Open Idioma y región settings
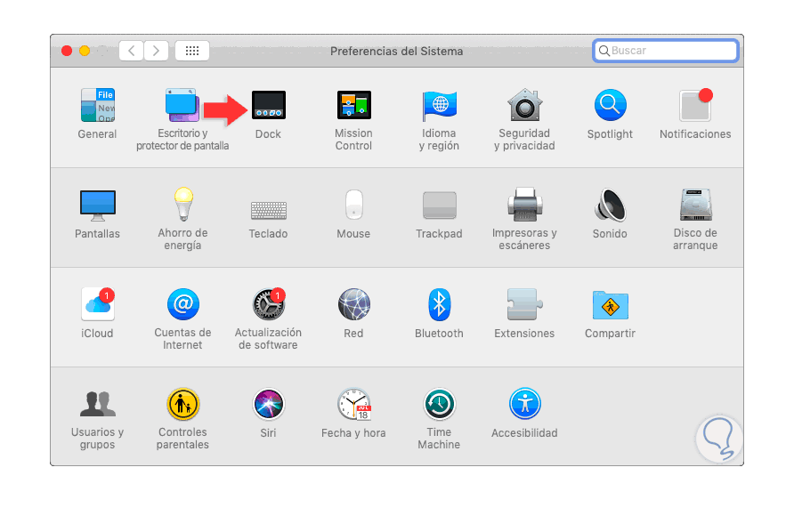 [x=439, y=105]
